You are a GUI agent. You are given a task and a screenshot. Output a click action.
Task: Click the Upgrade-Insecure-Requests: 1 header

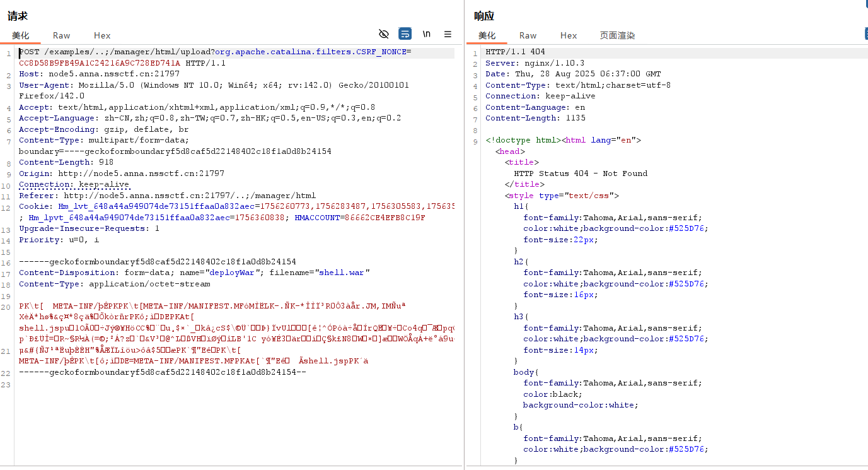click(89, 228)
